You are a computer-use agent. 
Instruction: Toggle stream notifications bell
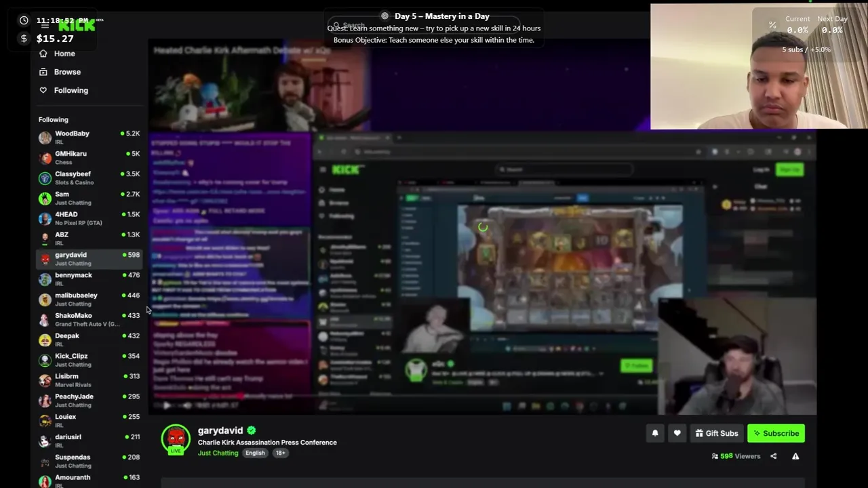pos(655,433)
